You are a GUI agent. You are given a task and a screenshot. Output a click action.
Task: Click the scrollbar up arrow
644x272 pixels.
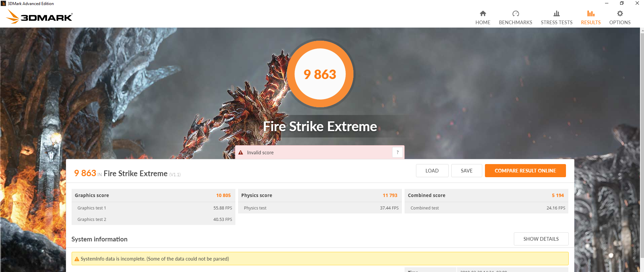(x=642, y=30)
